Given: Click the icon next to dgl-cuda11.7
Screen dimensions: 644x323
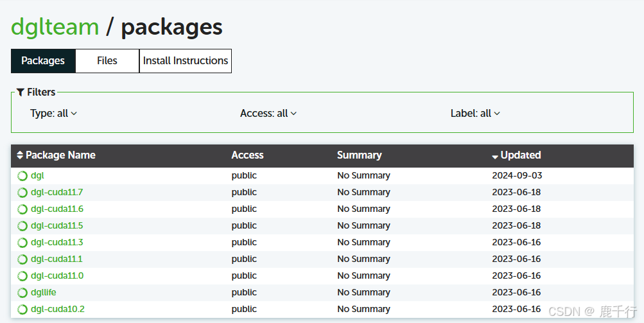Looking at the screenshot, I should pyautogui.click(x=22, y=193).
